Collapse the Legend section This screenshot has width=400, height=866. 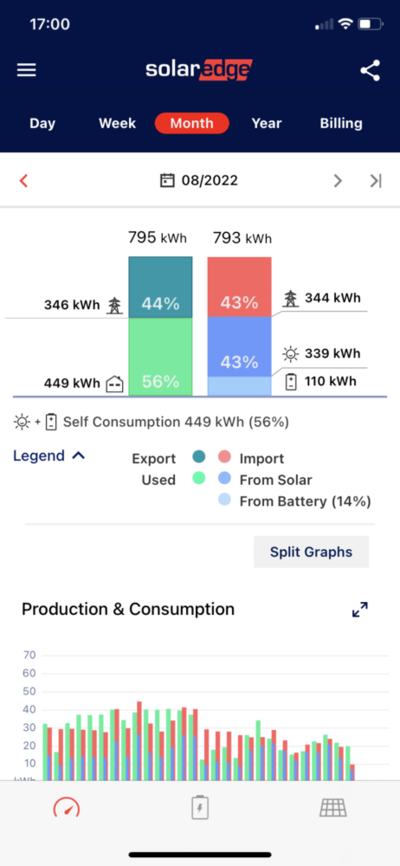[49, 456]
